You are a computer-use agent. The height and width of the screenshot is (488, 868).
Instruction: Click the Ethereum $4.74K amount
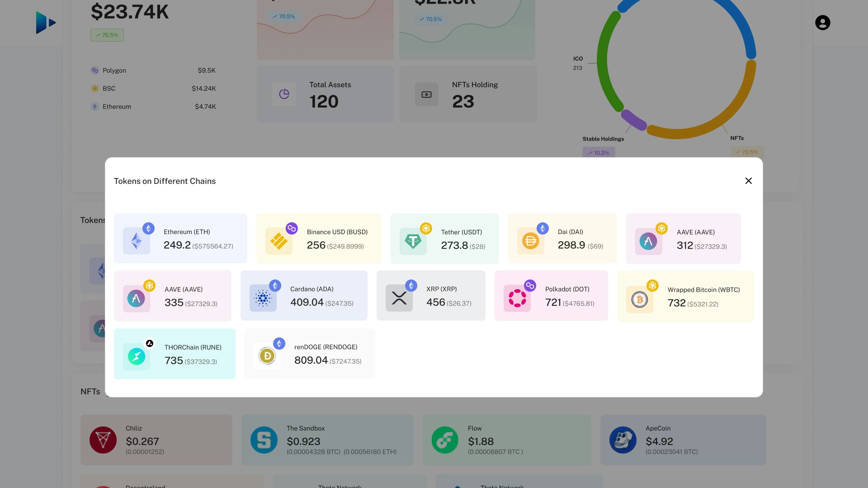click(x=205, y=107)
